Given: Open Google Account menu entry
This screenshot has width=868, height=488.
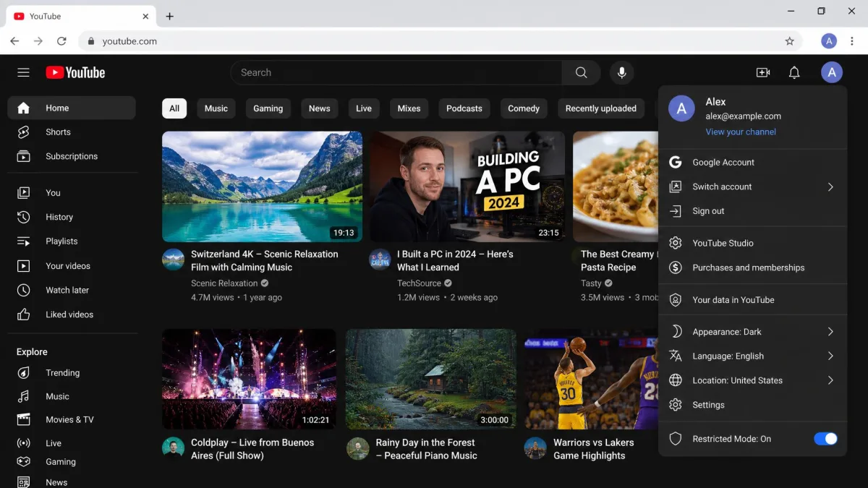Looking at the screenshot, I should [x=752, y=163].
